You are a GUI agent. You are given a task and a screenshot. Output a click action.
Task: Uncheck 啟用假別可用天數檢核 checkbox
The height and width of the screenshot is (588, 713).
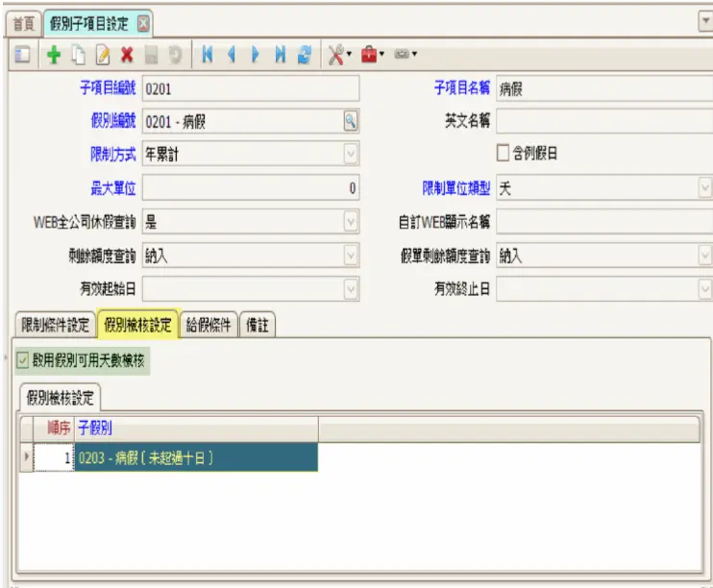[23, 360]
